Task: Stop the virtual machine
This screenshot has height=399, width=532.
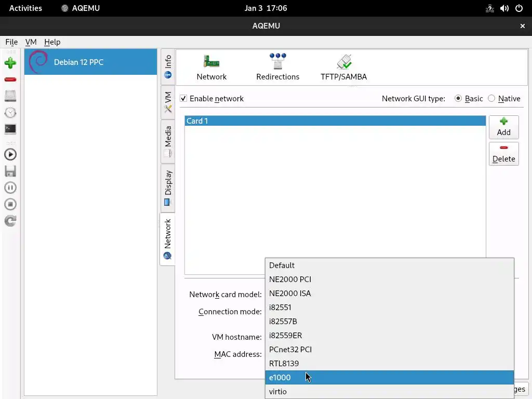Action: pos(10,204)
